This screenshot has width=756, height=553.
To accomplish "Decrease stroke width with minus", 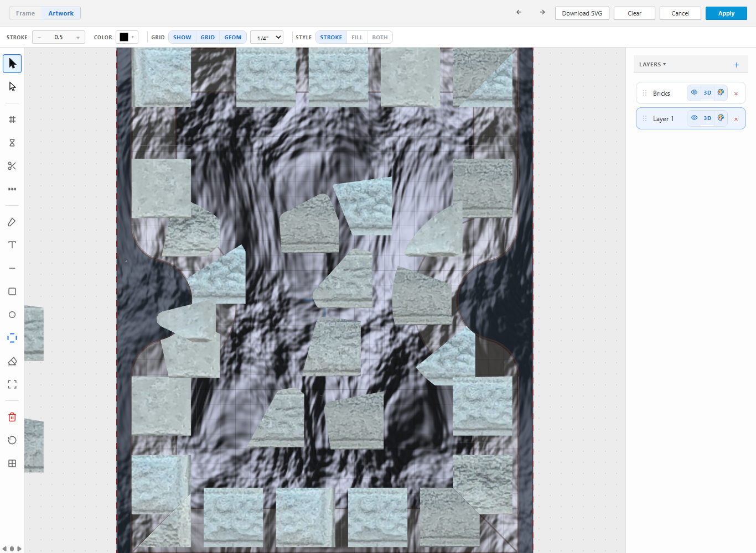I will [x=39, y=37].
